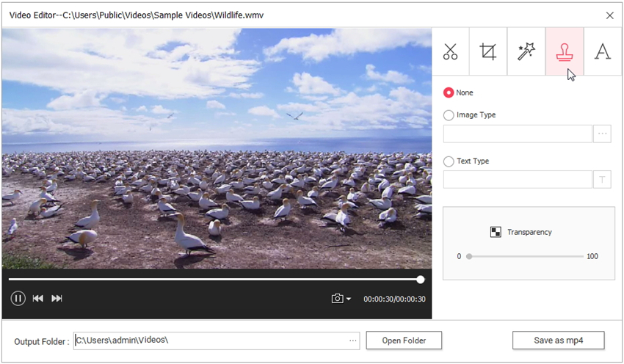Skip to previous frame button
This screenshot has height=364, width=624.
[x=37, y=298]
